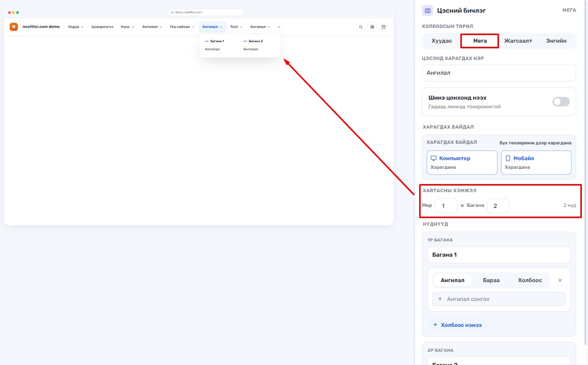Toggle Шинэ цонхонд нээх switch
588x365 pixels.
pos(561,102)
